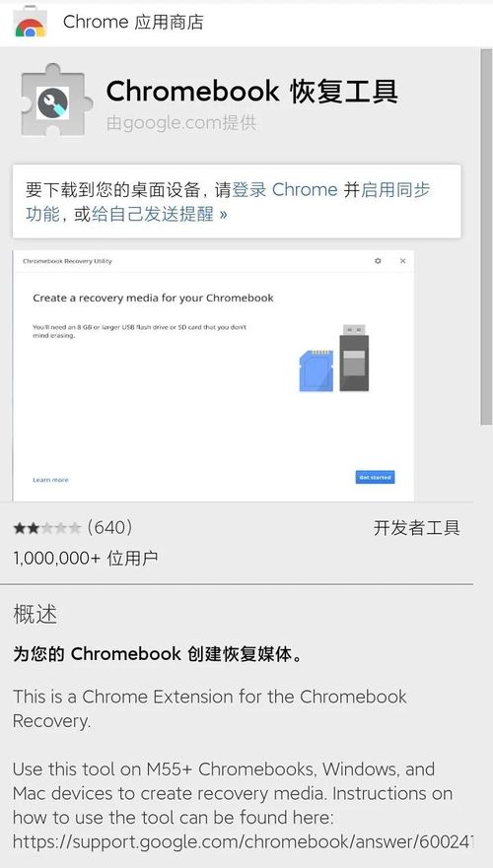This screenshot has height=868, width=493.
Task: Open the (640) reviews count
Action: [x=109, y=527]
